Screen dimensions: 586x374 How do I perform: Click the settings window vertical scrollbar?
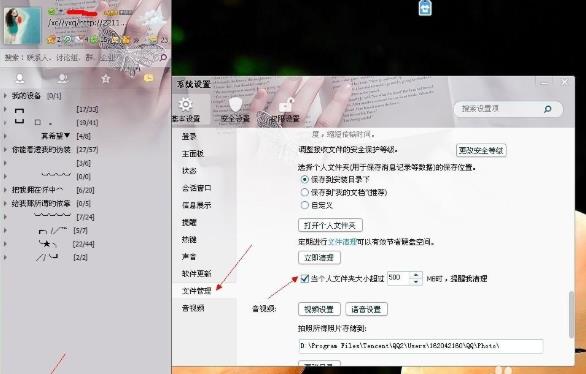pos(571,314)
